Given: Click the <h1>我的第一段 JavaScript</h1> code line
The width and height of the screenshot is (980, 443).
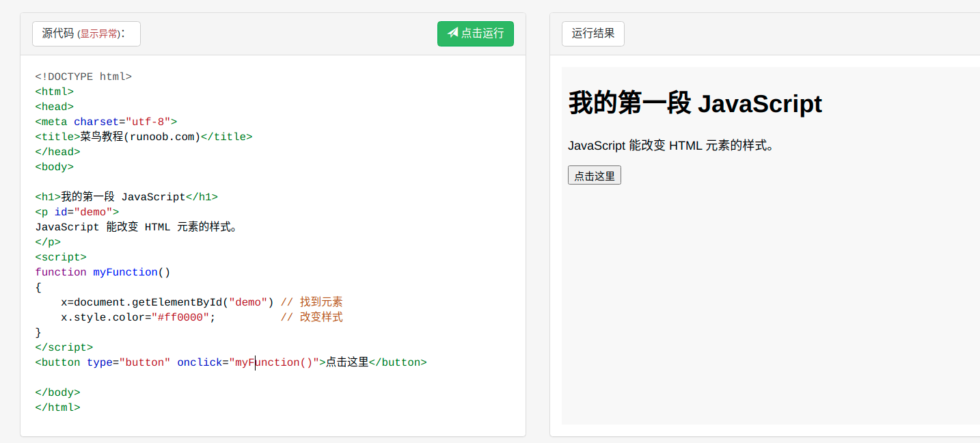Looking at the screenshot, I should (126, 197).
